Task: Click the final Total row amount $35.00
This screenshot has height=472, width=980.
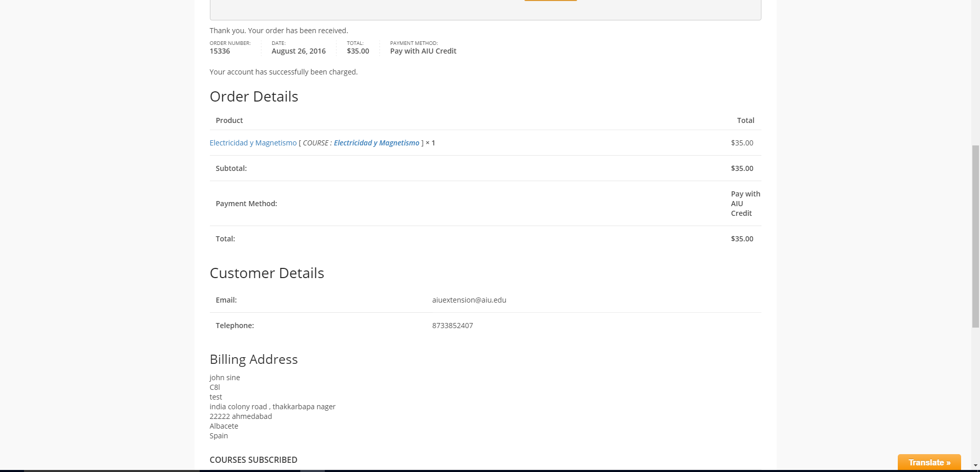Action: [x=742, y=239]
